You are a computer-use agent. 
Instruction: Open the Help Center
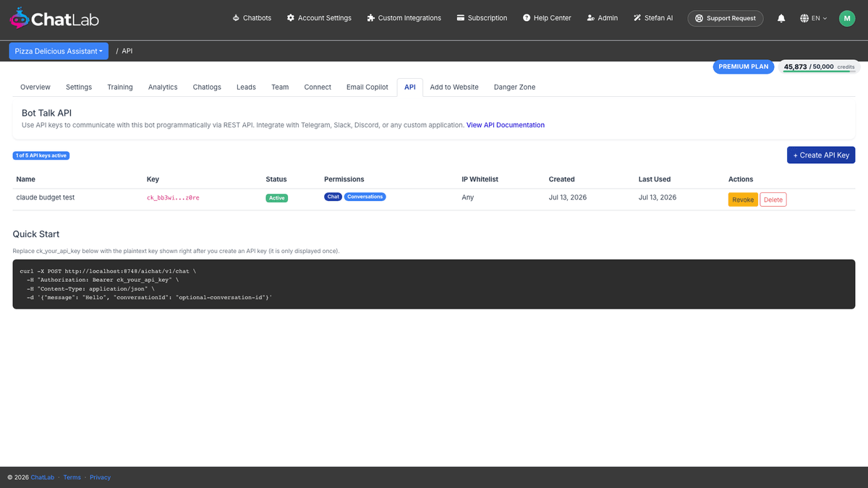547,18
